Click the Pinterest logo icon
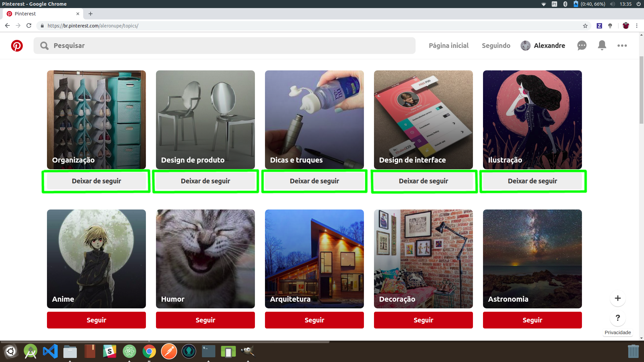 click(x=17, y=46)
